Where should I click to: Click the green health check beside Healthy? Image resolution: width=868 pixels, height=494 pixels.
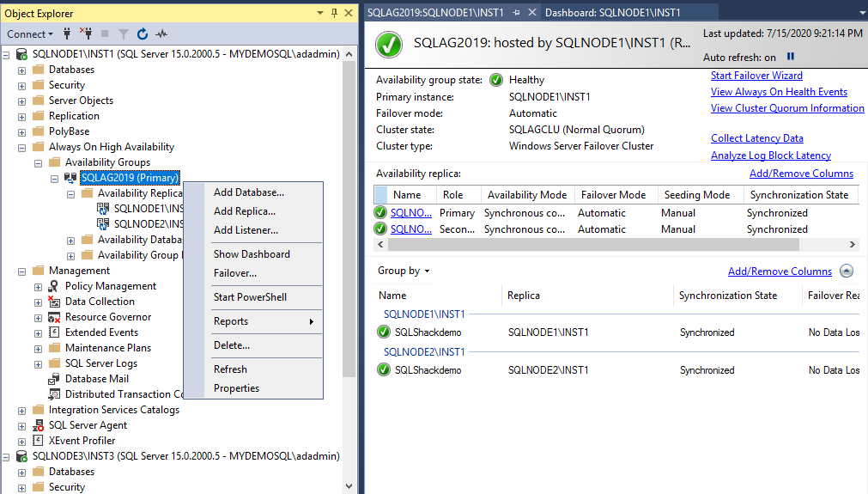coord(496,80)
